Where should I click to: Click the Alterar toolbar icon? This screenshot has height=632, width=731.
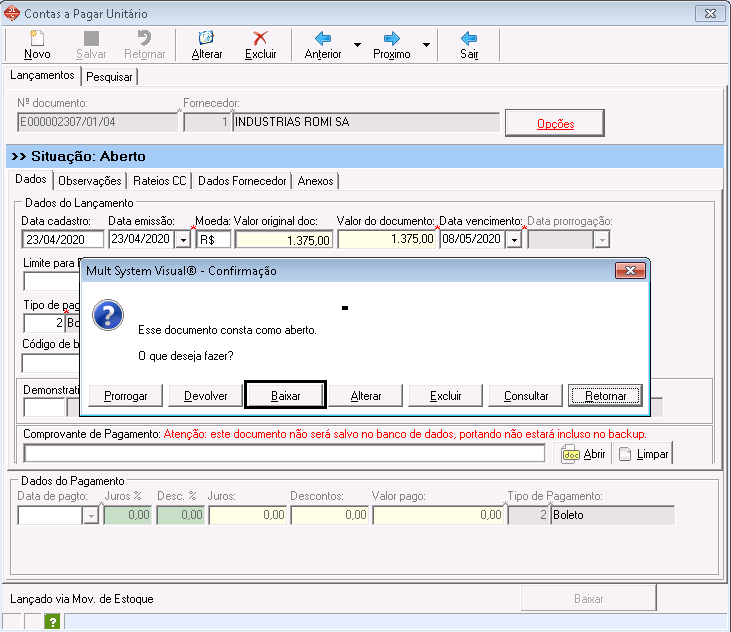(x=206, y=39)
